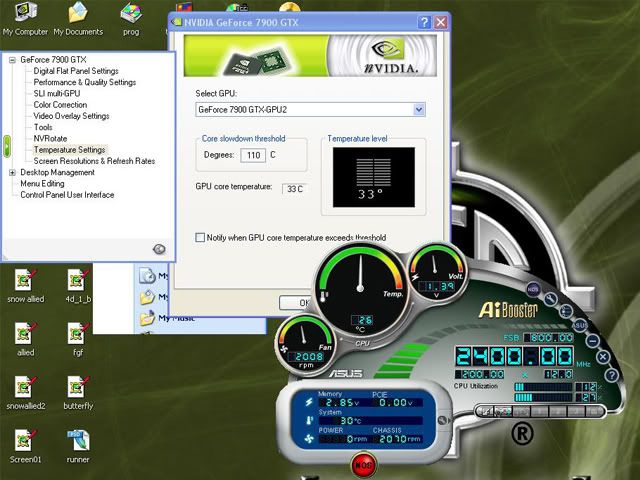Select Tools in the NVIDIA menu
Viewport: 640px width, 480px height.
43,127
